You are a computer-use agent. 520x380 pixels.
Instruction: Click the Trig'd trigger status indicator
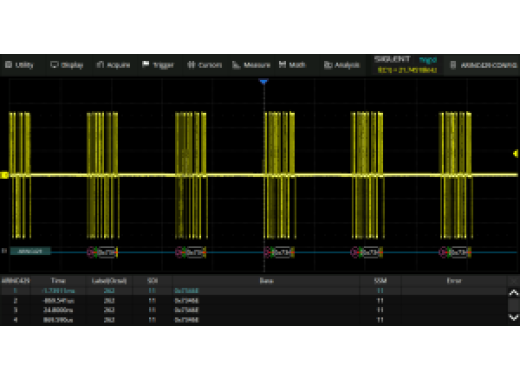click(x=428, y=60)
